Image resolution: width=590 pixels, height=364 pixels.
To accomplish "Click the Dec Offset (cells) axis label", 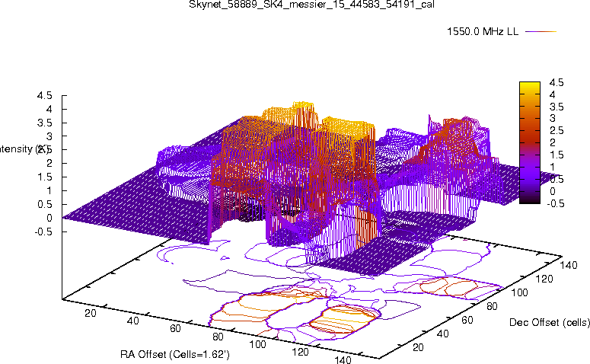I will pyautogui.click(x=550, y=322).
